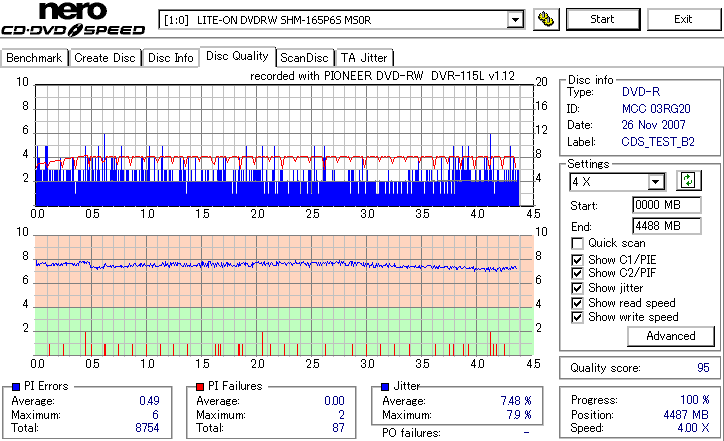Toggle Show write speed checkbox
This screenshot has width=724, height=441.
(x=577, y=317)
